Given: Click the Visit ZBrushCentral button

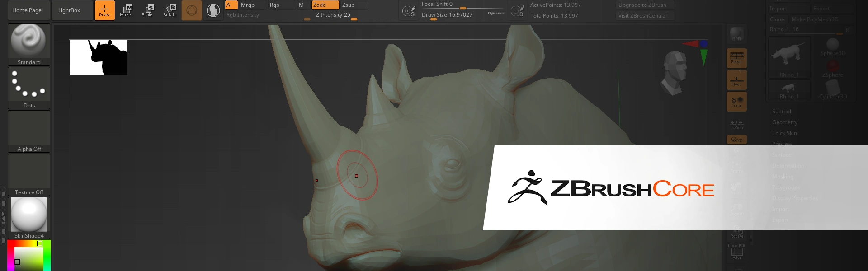Looking at the screenshot, I should click(x=642, y=16).
